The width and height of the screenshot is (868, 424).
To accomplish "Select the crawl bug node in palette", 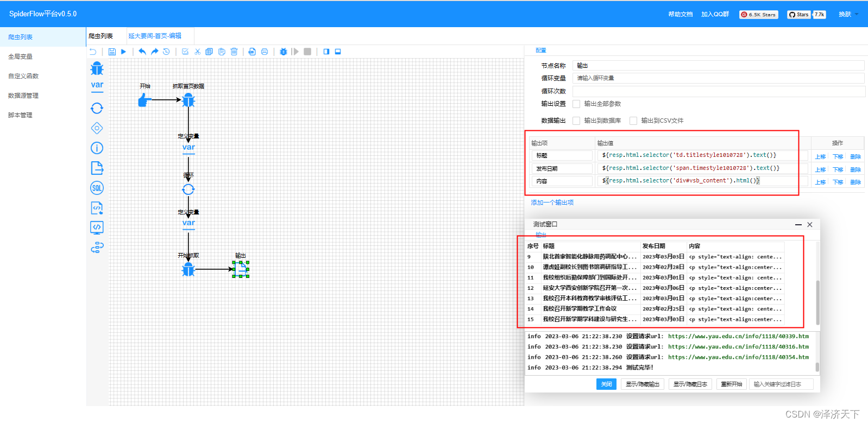I will 97,68.
